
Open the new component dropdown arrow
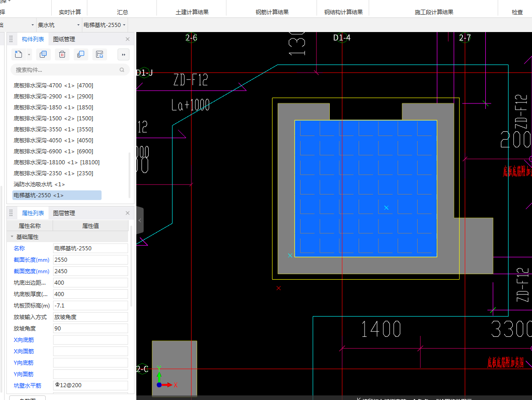pyautogui.click(x=29, y=54)
